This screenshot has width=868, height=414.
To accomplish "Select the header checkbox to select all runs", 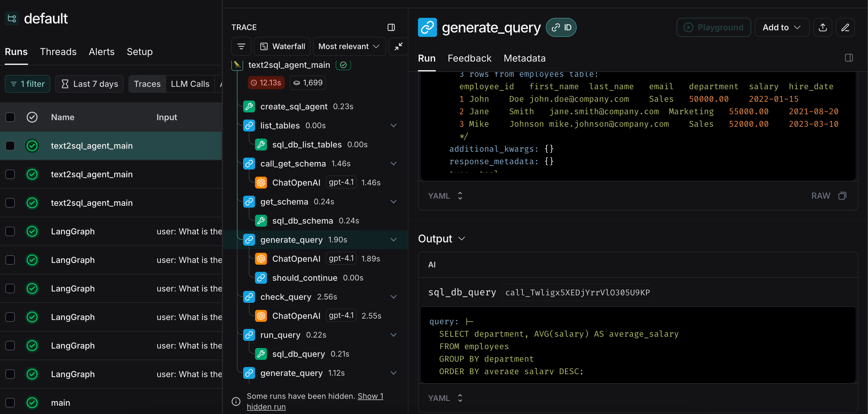I will pos(10,117).
